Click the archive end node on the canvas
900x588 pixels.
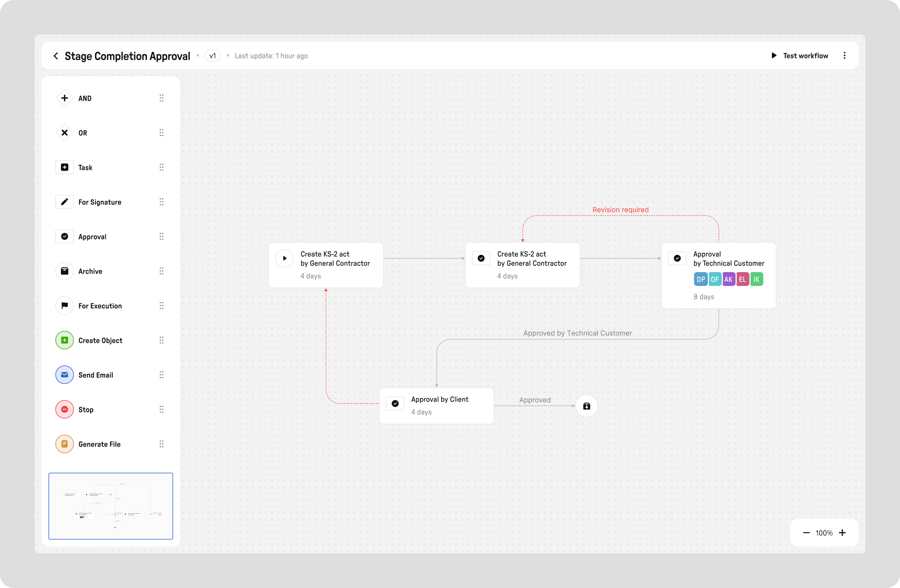[x=587, y=406]
